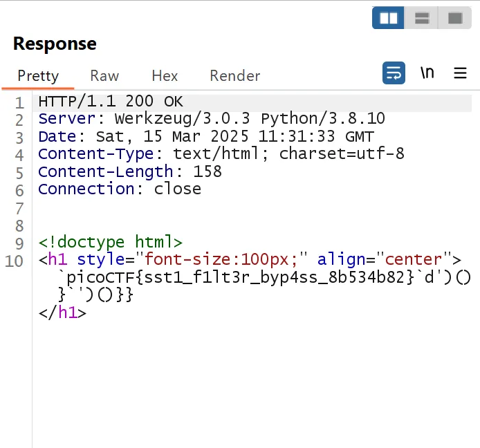Switch to the Pretty tab
480x448 pixels.
tap(38, 76)
